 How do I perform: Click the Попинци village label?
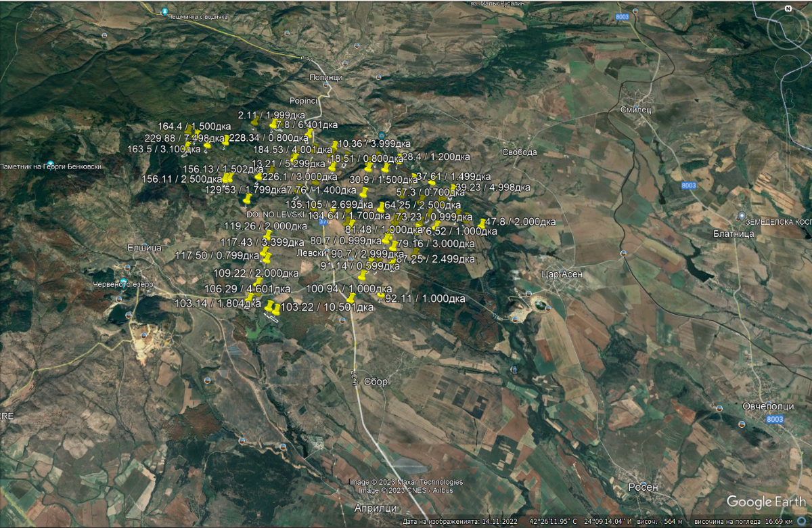(325, 77)
